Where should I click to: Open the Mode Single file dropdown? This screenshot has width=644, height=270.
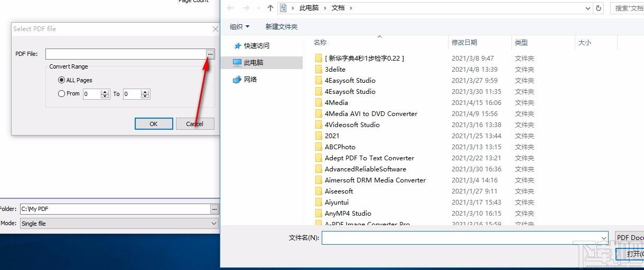pyautogui.click(x=214, y=224)
